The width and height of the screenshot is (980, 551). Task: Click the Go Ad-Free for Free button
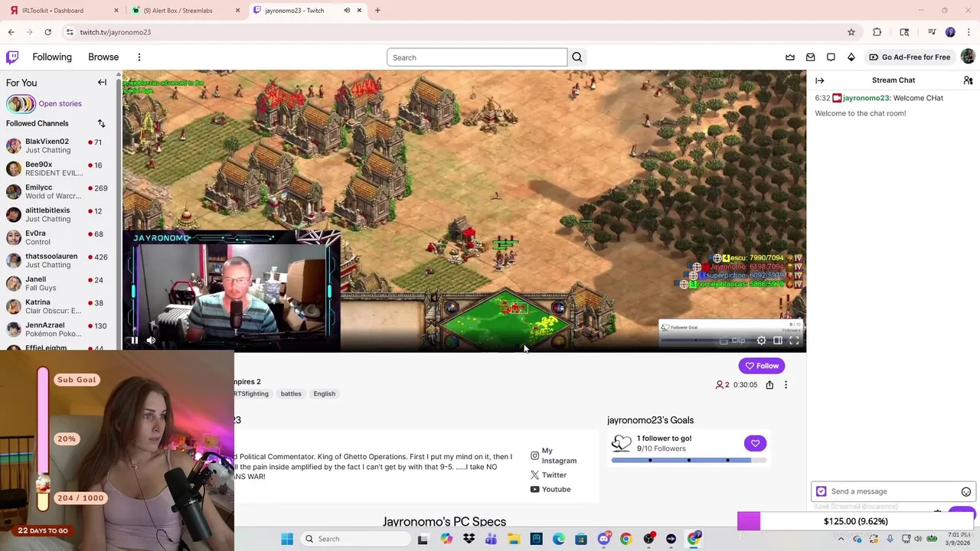coord(910,57)
